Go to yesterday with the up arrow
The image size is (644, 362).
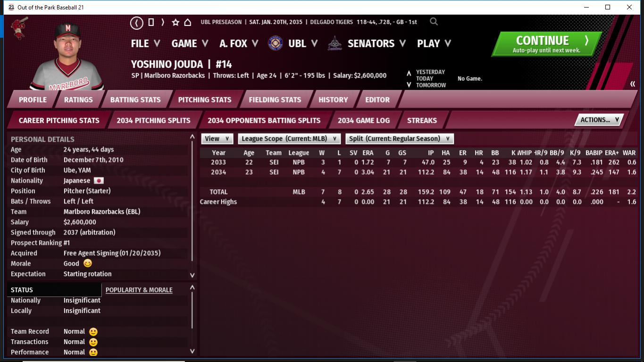409,73
